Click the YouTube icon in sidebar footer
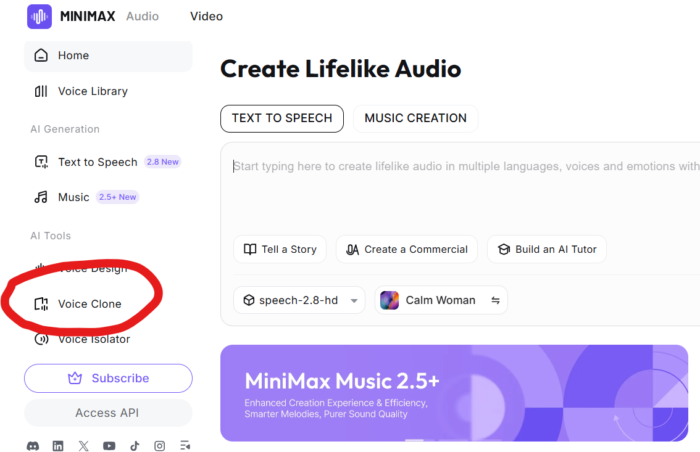 (x=109, y=446)
